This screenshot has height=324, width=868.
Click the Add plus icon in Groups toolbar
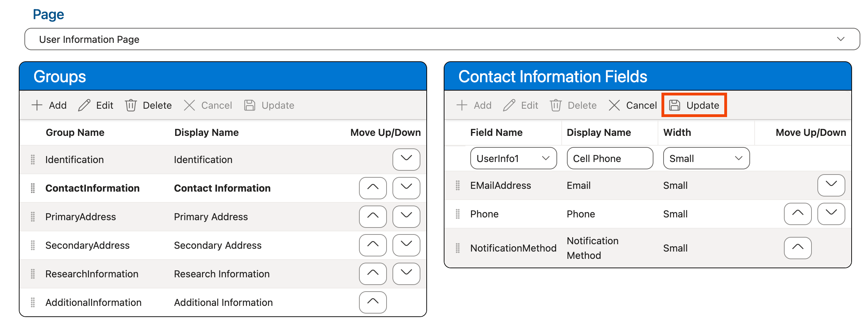[x=37, y=105]
